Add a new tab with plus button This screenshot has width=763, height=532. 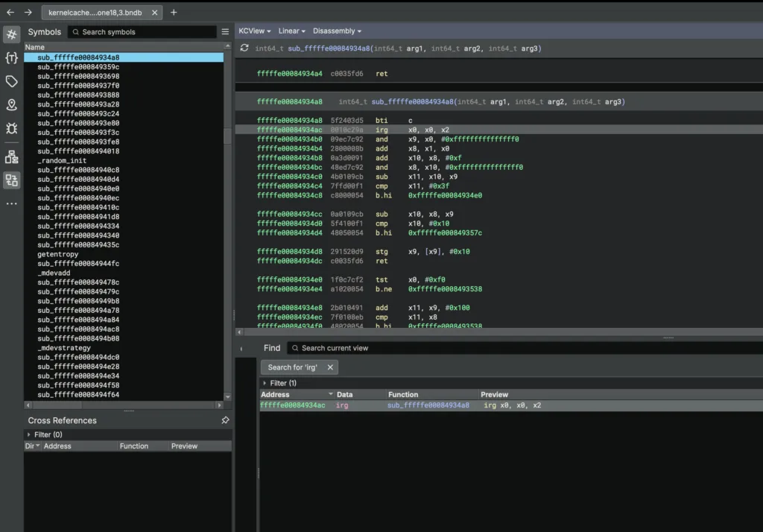pos(174,13)
